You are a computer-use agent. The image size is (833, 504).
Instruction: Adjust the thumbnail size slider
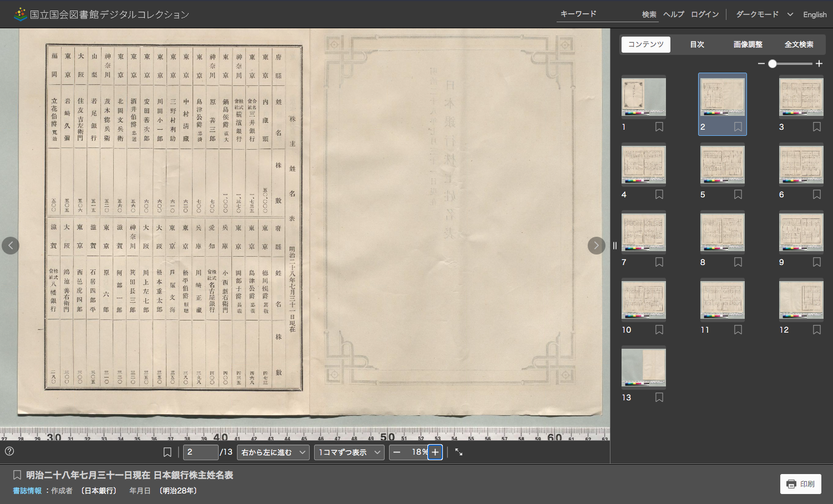[x=790, y=64]
